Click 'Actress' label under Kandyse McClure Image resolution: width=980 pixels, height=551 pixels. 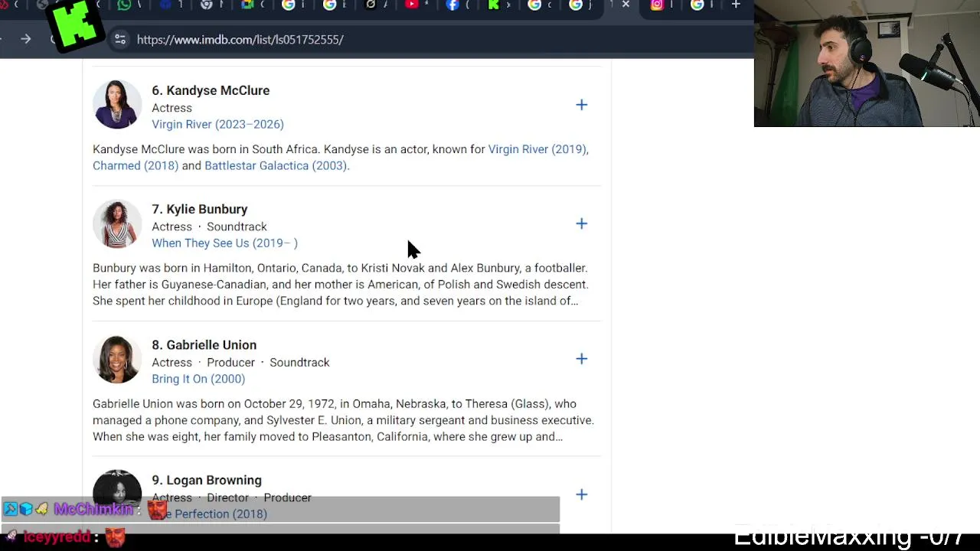click(x=171, y=108)
